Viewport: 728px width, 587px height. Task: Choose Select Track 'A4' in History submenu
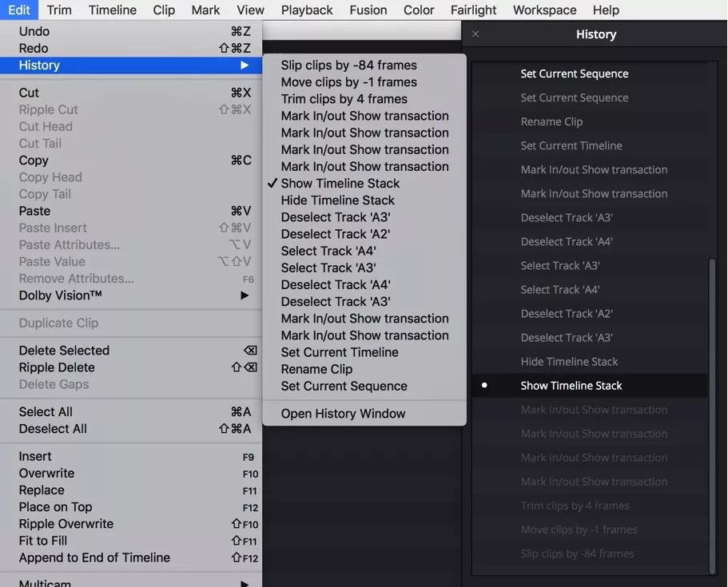(x=364, y=251)
